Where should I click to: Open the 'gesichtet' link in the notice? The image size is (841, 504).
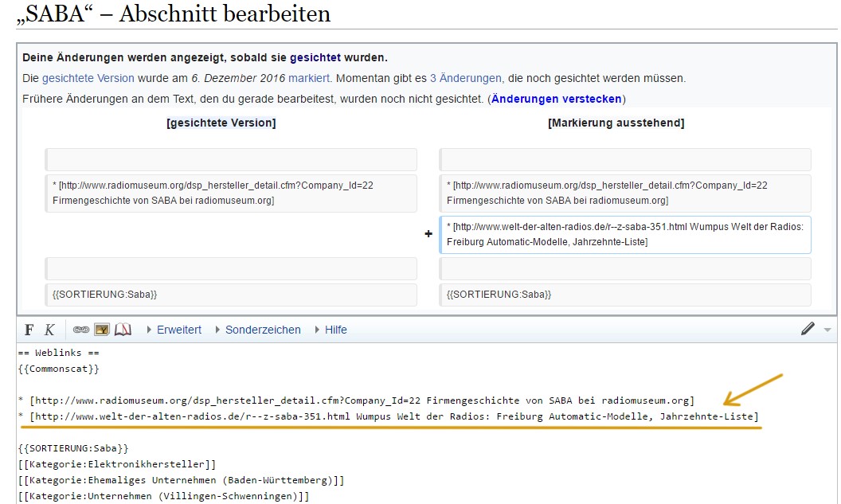[315, 57]
